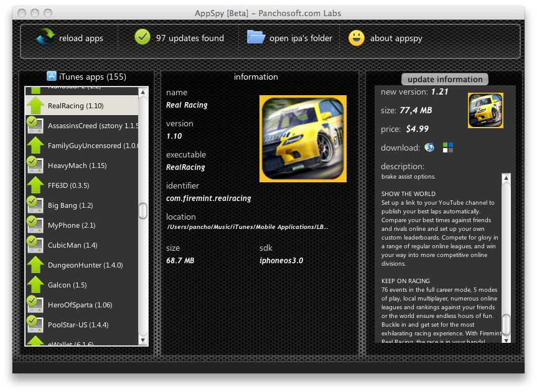Click the iTunes App Store icon in list header
The height and width of the screenshot is (392, 537).
point(52,76)
